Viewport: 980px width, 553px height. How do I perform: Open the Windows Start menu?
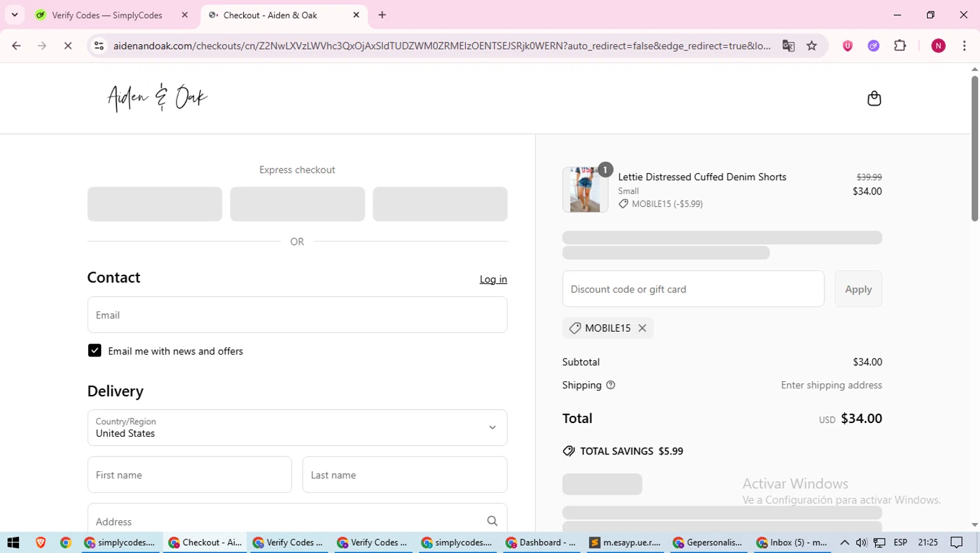pyautogui.click(x=13, y=543)
